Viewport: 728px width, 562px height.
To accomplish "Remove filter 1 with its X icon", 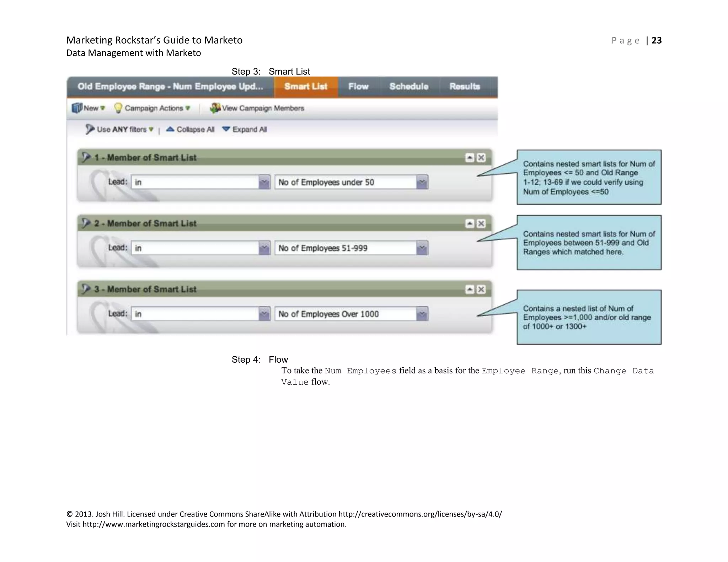I will click(481, 157).
